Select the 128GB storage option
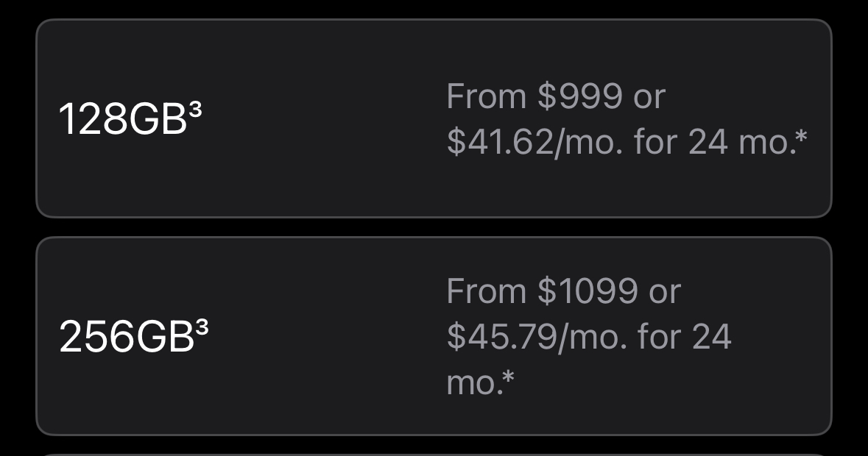 point(434,118)
